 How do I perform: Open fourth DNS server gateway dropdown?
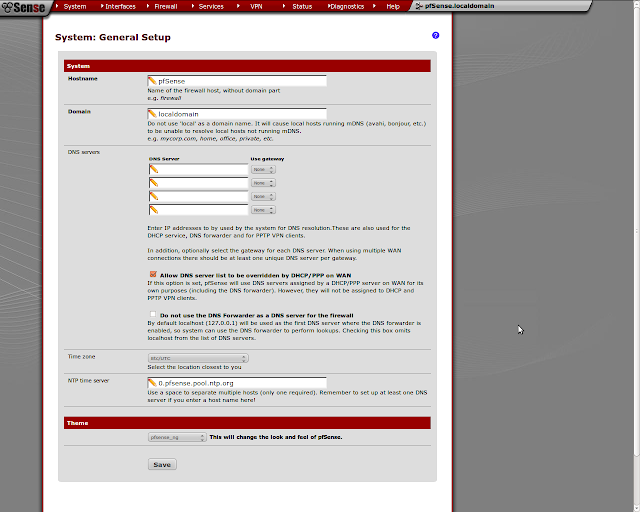tap(263, 210)
